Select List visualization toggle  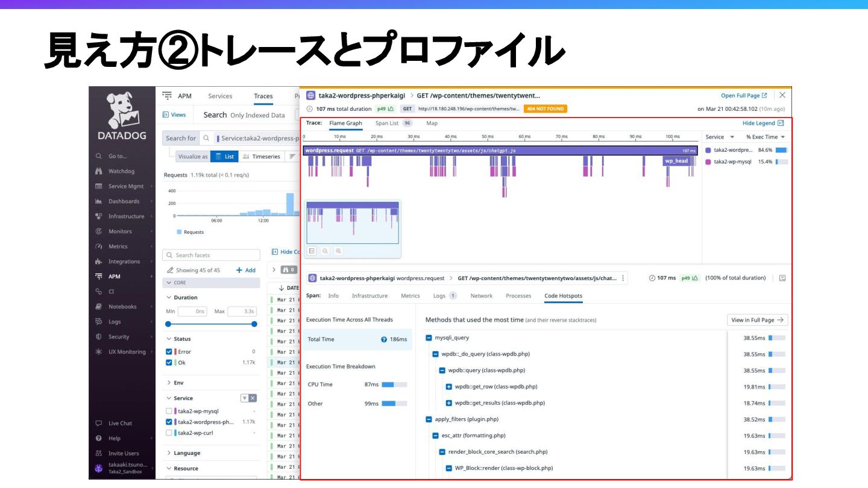pos(224,157)
